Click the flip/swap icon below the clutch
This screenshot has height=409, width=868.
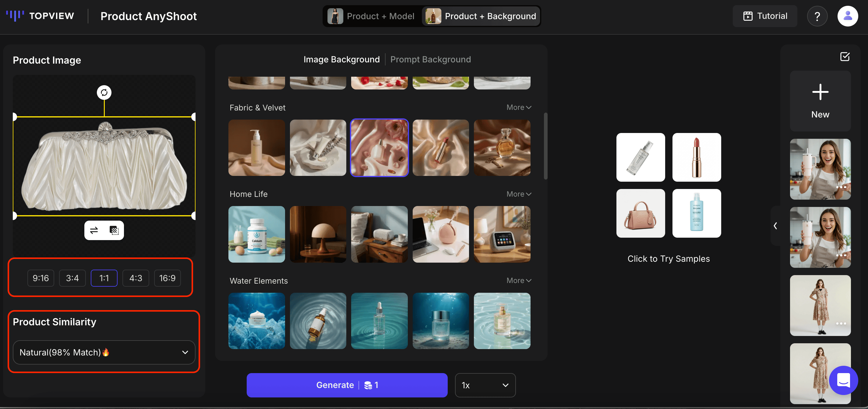94,230
